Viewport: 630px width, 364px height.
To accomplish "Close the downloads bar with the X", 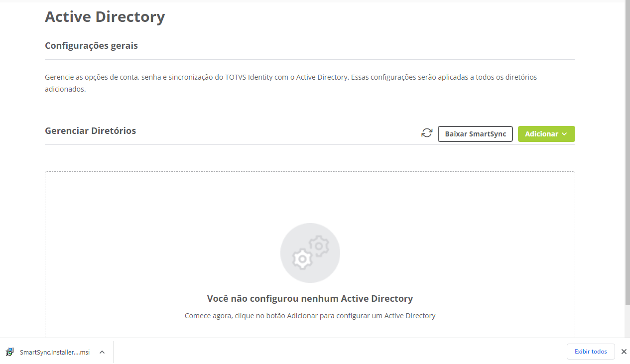I will click(x=624, y=352).
